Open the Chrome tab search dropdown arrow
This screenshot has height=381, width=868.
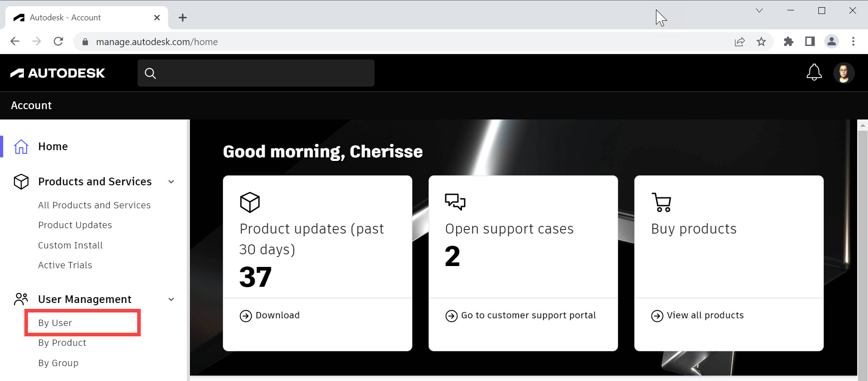pos(759,10)
